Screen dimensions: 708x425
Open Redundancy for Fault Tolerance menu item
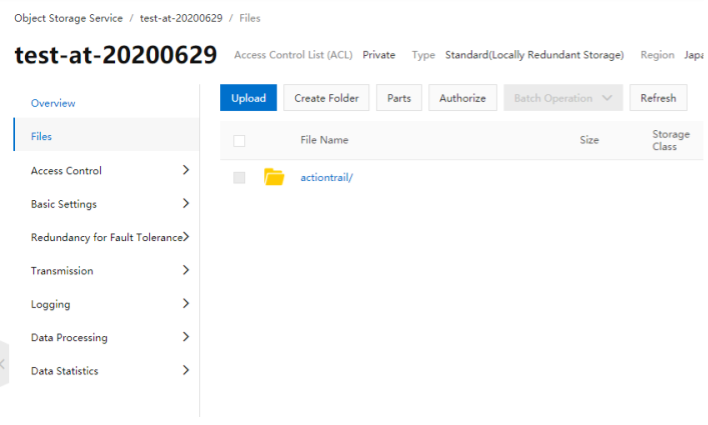click(x=107, y=238)
